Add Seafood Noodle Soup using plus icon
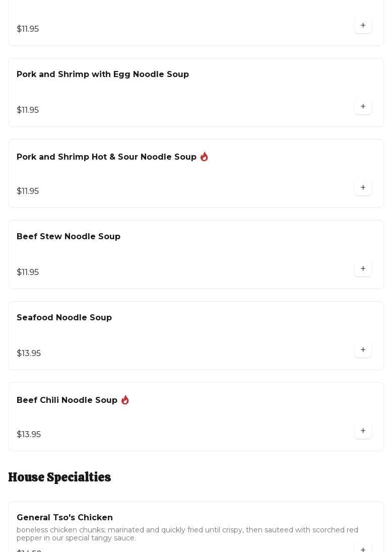 coord(363,350)
